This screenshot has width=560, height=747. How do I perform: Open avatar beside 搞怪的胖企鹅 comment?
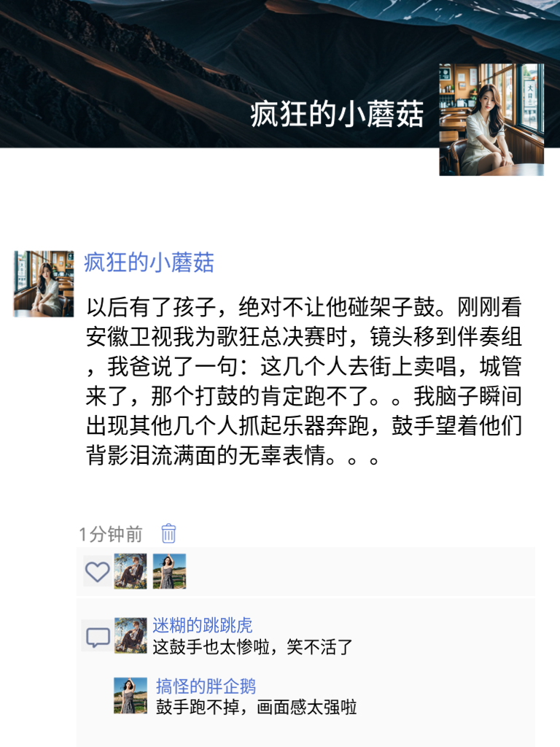131,695
